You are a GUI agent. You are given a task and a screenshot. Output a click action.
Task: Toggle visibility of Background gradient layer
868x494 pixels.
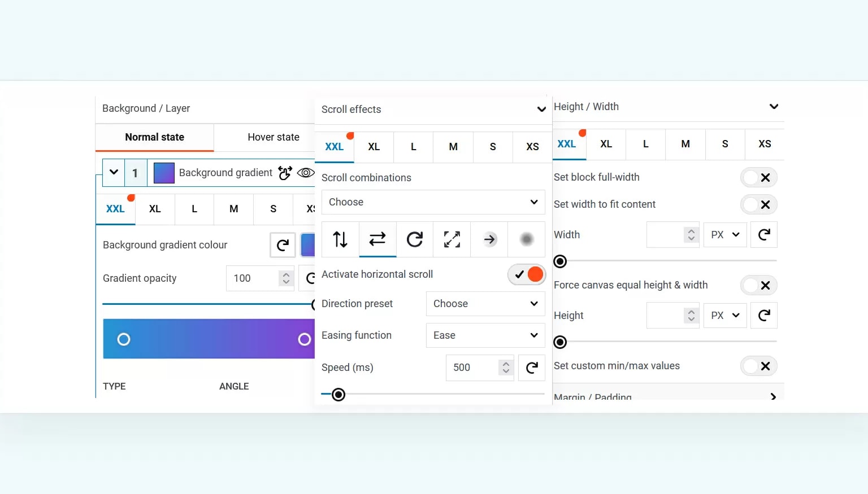click(x=306, y=173)
